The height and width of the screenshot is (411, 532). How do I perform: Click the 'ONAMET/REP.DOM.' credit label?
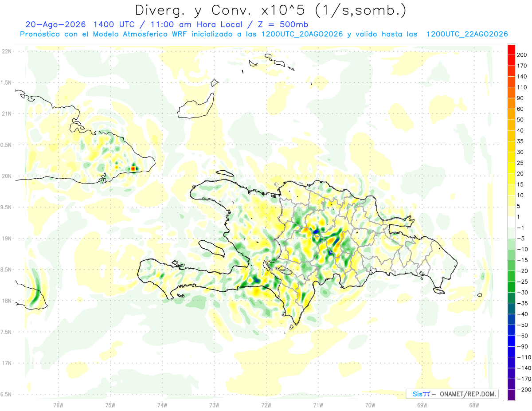tap(467, 394)
